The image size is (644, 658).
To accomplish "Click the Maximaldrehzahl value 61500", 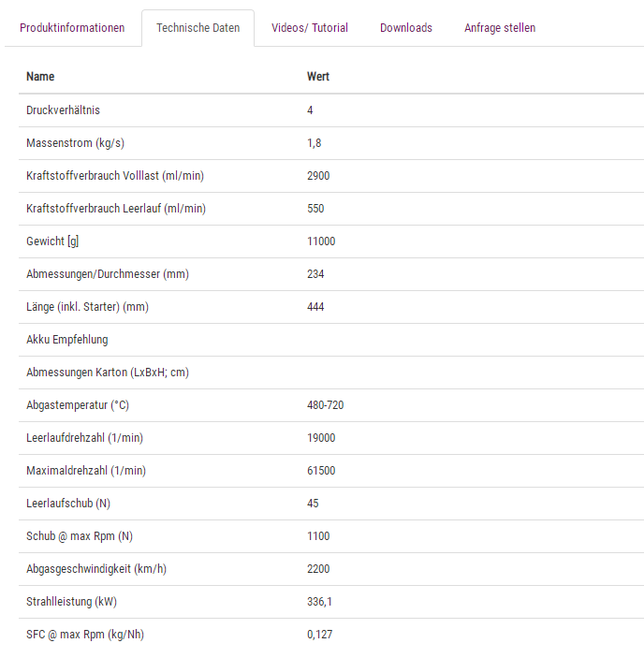I will pyautogui.click(x=321, y=471).
